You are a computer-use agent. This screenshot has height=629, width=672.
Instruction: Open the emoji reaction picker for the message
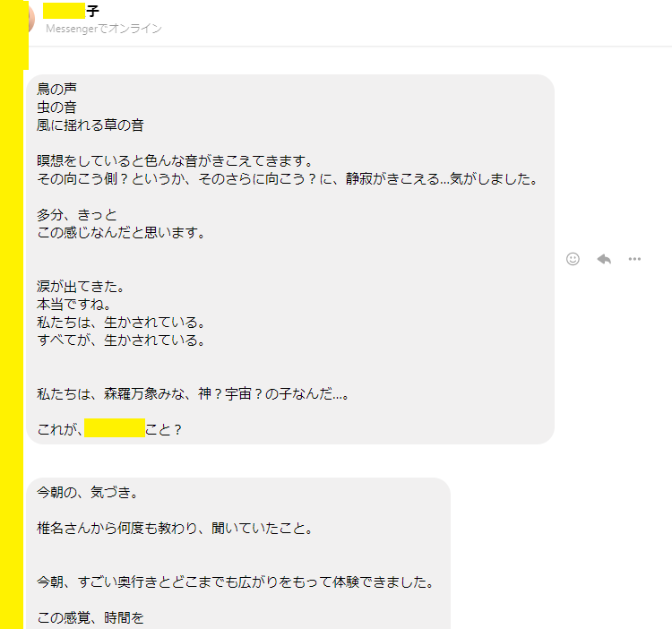point(573,259)
